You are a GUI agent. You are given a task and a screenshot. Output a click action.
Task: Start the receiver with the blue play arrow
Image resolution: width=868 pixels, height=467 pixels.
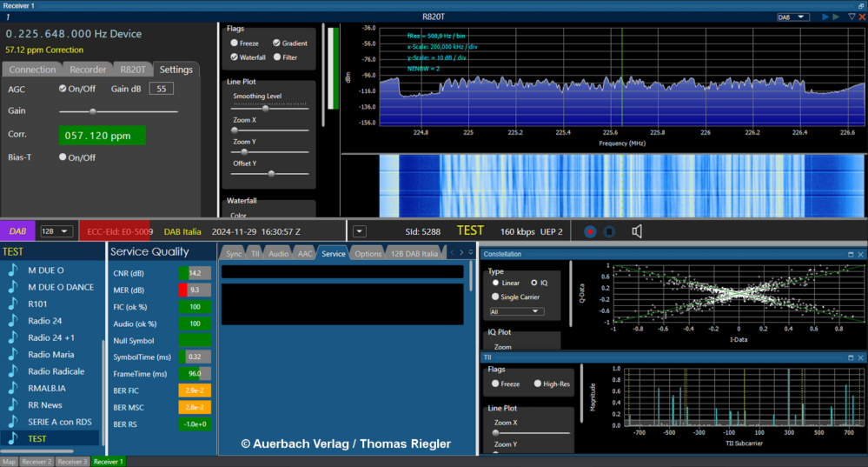(x=825, y=17)
